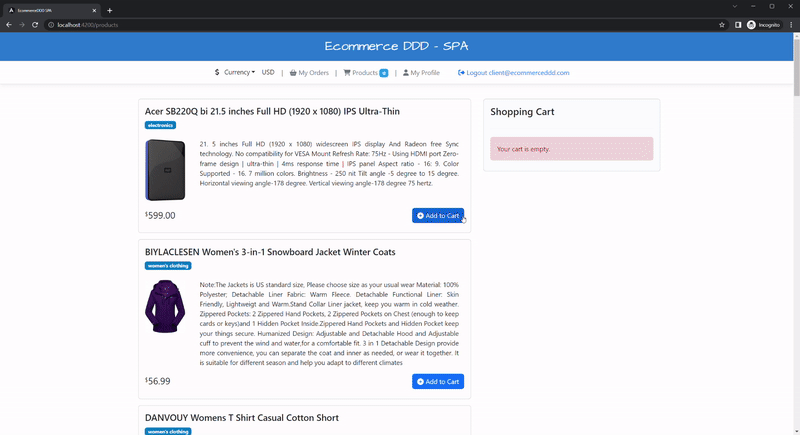Click the site information icon in address bar
This screenshot has height=435, width=800.
tap(51, 24)
